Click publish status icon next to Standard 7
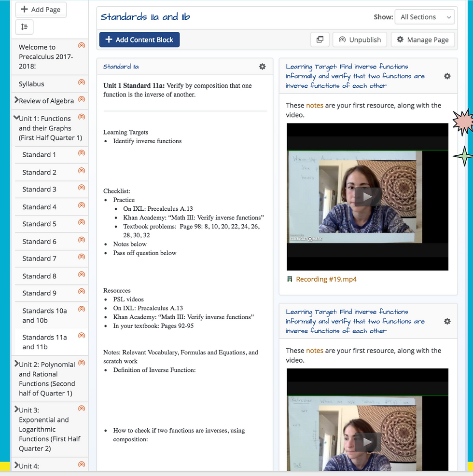The width and height of the screenshot is (473, 476). pos(82,257)
